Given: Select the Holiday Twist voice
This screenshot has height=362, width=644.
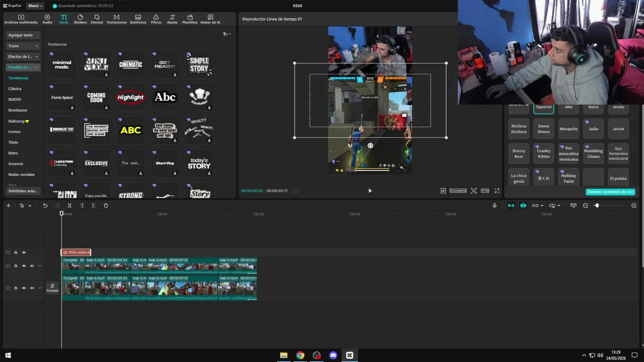Looking at the screenshot, I should coord(569,178).
